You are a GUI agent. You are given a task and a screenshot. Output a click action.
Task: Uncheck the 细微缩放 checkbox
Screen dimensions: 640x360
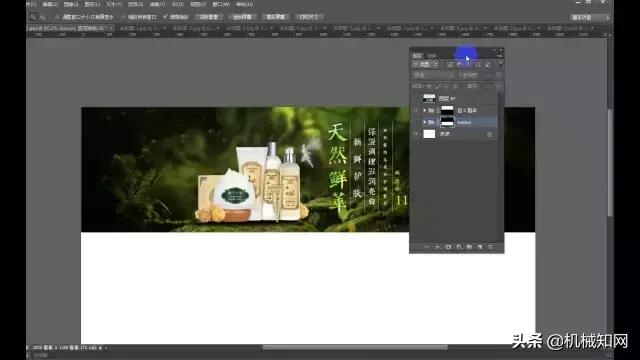[165, 17]
